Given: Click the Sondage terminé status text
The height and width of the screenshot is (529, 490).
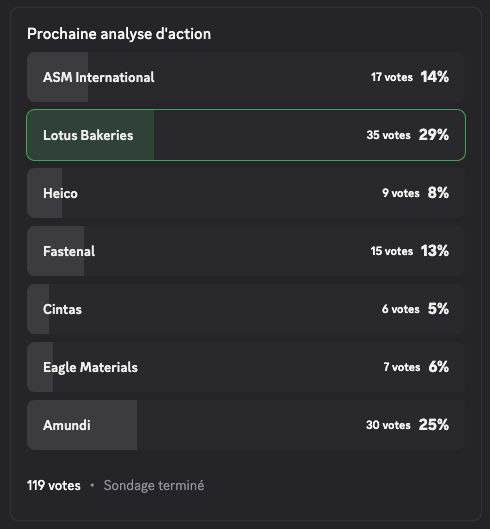Looking at the screenshot, I should pyautogui.click(x=154, y=486).
